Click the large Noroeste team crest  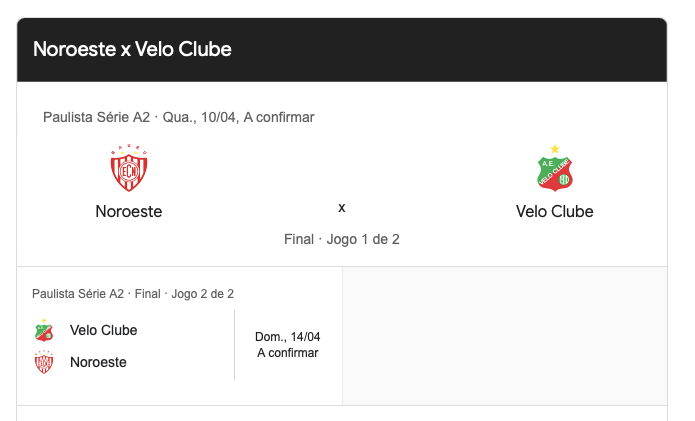click(x=129, y=169)
